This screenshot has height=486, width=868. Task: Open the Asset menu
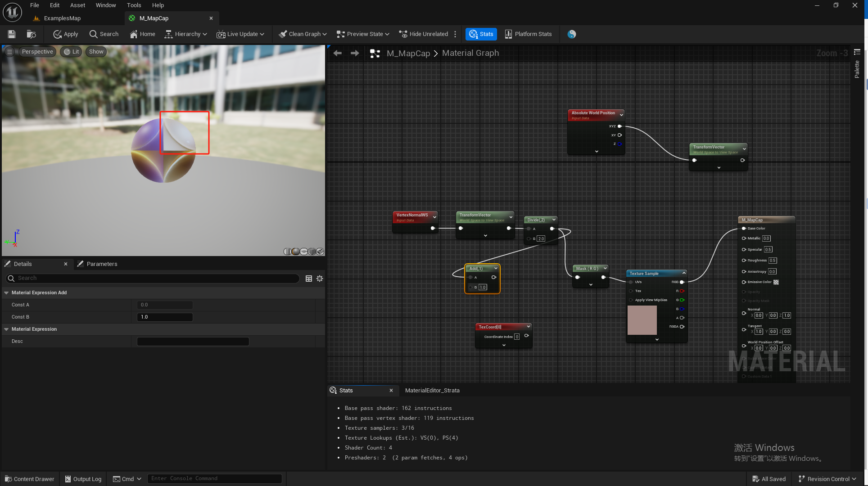77,5
